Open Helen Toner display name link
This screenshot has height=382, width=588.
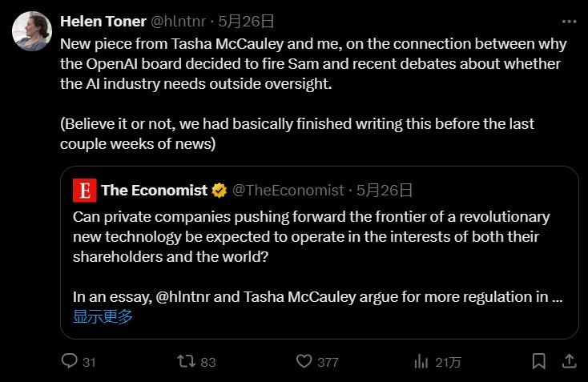coord(103,20)
